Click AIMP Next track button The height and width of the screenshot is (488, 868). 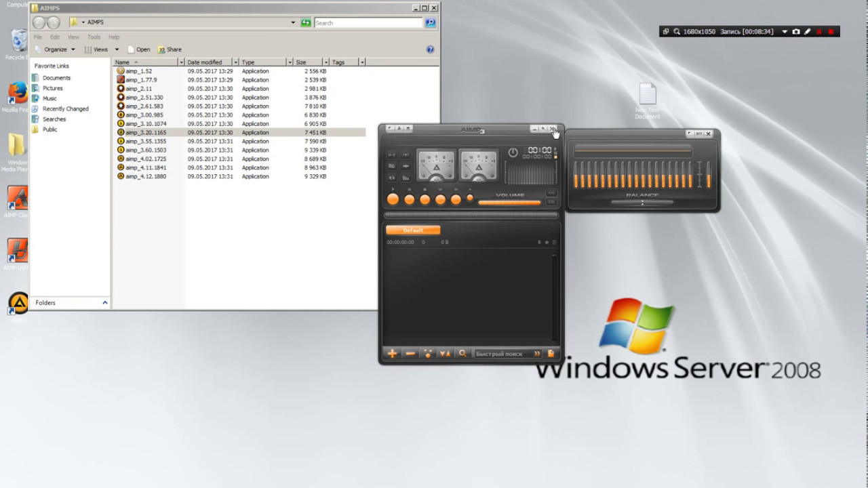tap(456, 199)
